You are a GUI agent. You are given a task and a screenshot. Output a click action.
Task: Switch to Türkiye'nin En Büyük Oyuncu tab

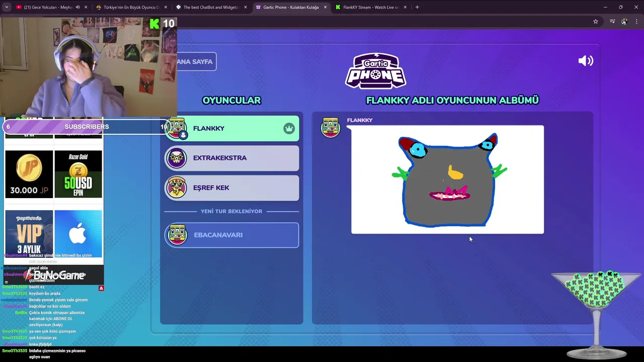(131, 7)
